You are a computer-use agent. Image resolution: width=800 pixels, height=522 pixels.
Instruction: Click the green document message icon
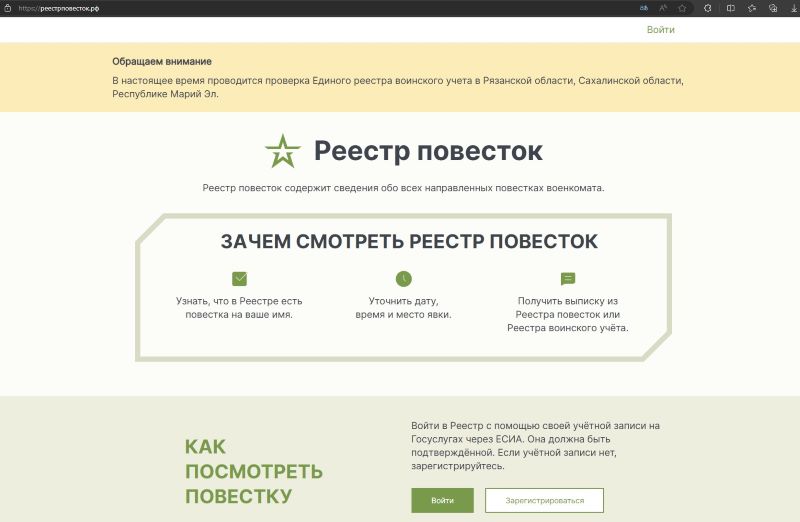point(568,279)
